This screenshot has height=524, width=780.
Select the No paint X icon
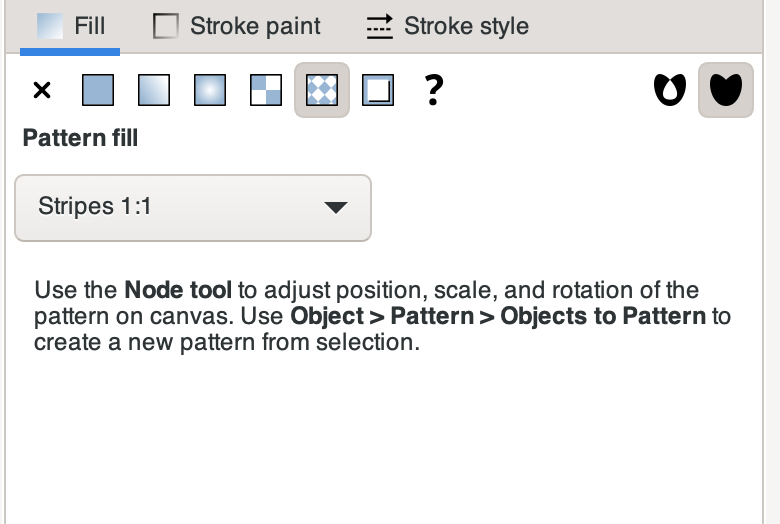pos(42,90)
